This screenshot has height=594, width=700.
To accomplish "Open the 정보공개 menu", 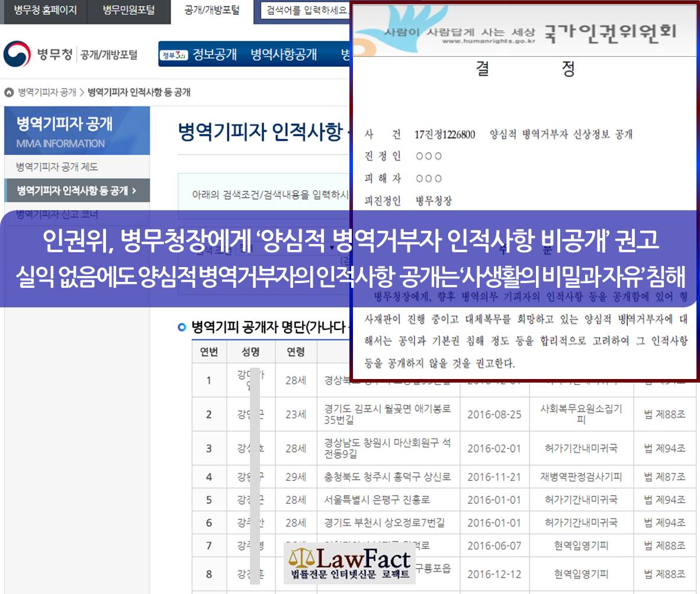I will click(214, 54).
